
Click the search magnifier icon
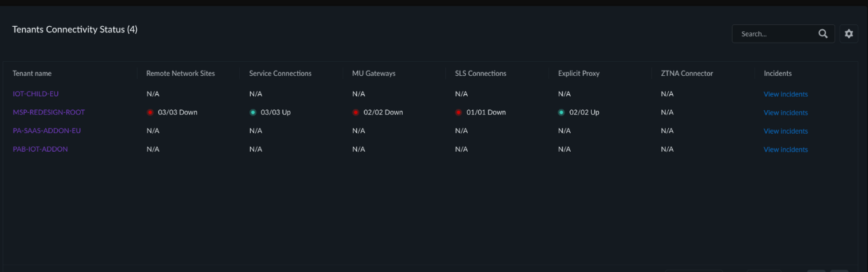click(x=823, y=34)
